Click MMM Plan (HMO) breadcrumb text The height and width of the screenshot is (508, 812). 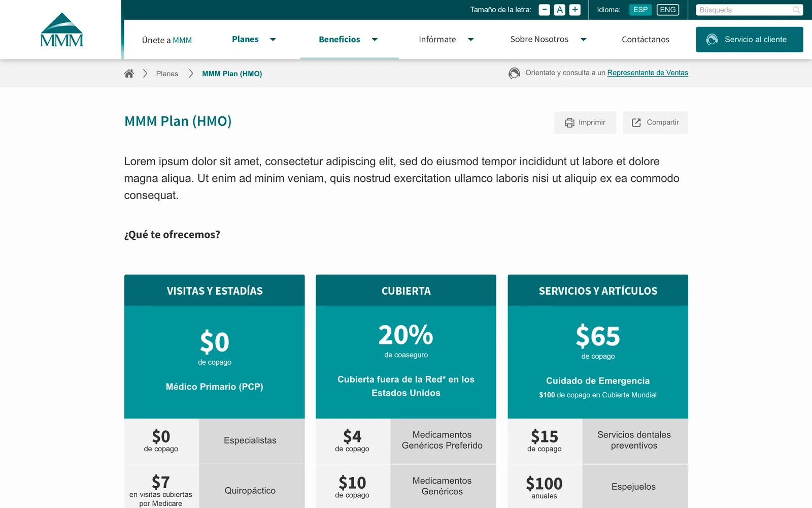(x=232, y=74)
